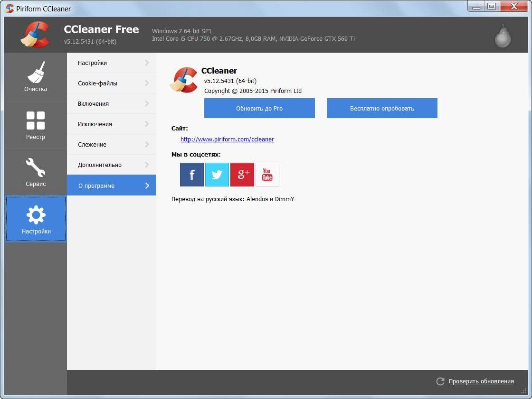
Task: Click the Intel Core i5 hardware info line
Action: click(253, 38)
